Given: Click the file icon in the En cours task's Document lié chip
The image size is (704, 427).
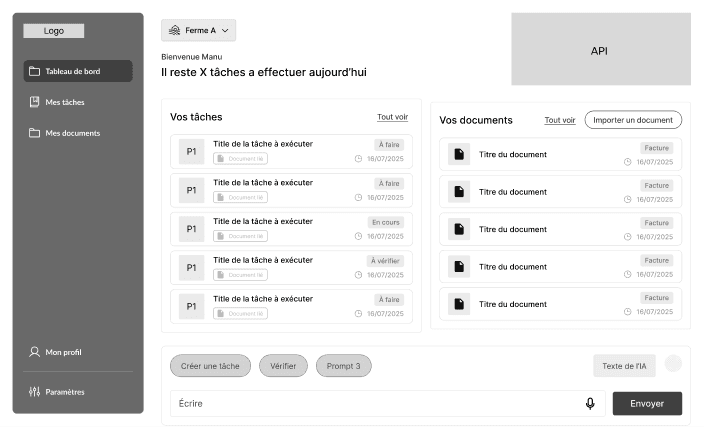Looking at the screenshot, I should pos(220,236).
